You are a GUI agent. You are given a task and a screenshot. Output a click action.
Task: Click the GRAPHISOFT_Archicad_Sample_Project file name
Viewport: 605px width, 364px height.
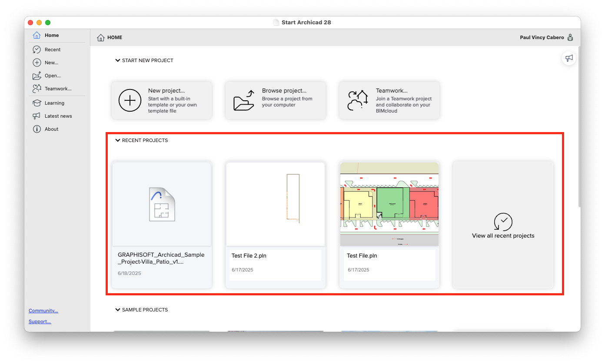161,258
